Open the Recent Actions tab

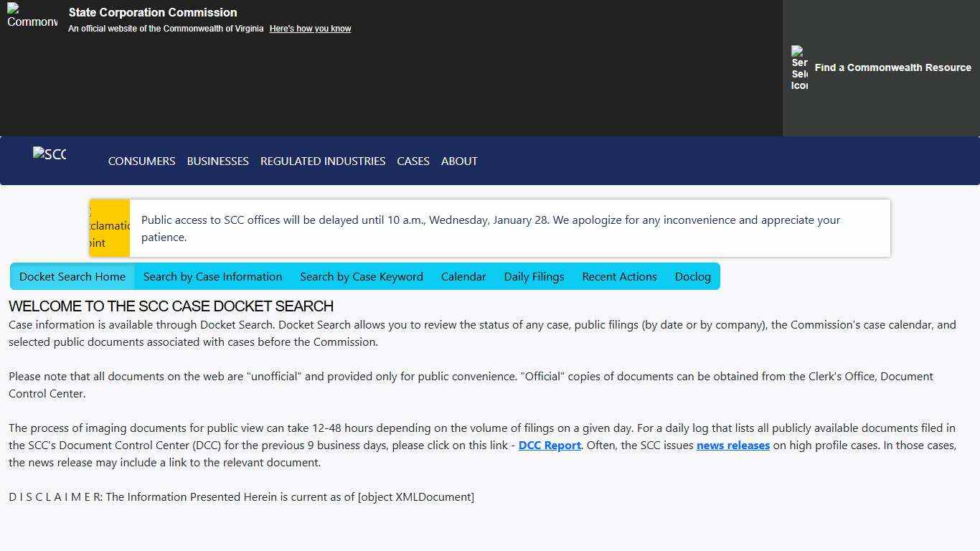pyautogui.click(x=618, y=276)
